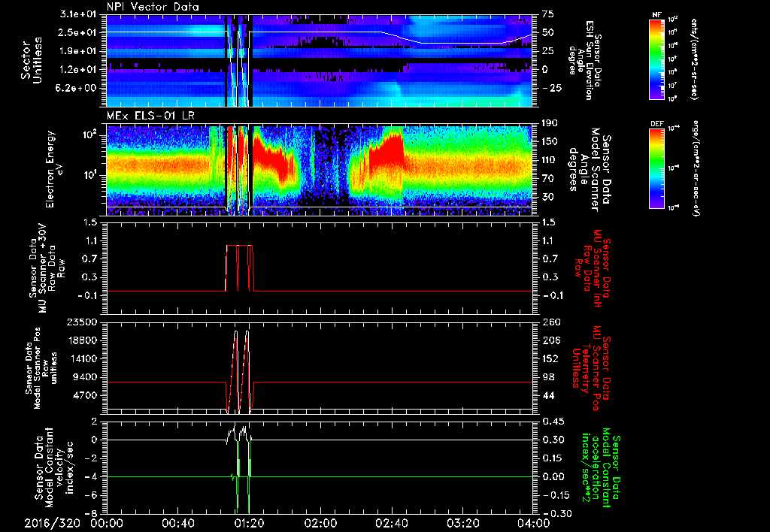Click the "2.5e+01" sector tick label
Screen dimensions: 770x532
click(x=77, y=32)
